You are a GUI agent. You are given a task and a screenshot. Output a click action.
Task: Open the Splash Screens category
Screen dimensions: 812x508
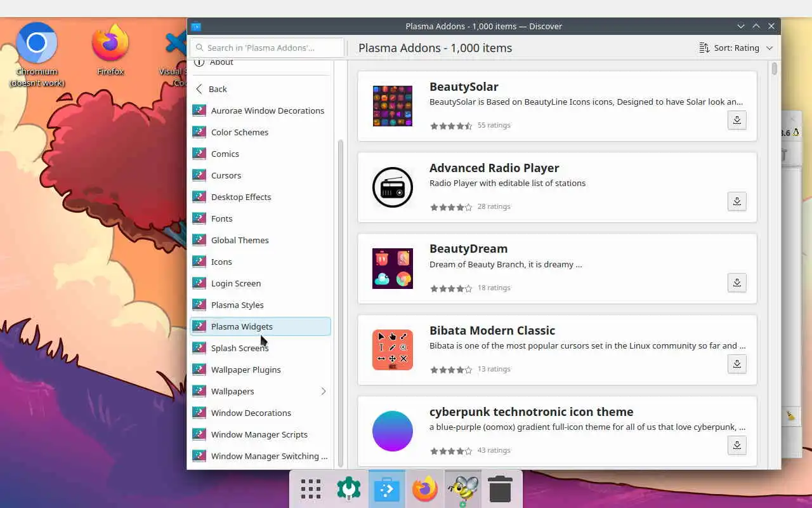260,348
